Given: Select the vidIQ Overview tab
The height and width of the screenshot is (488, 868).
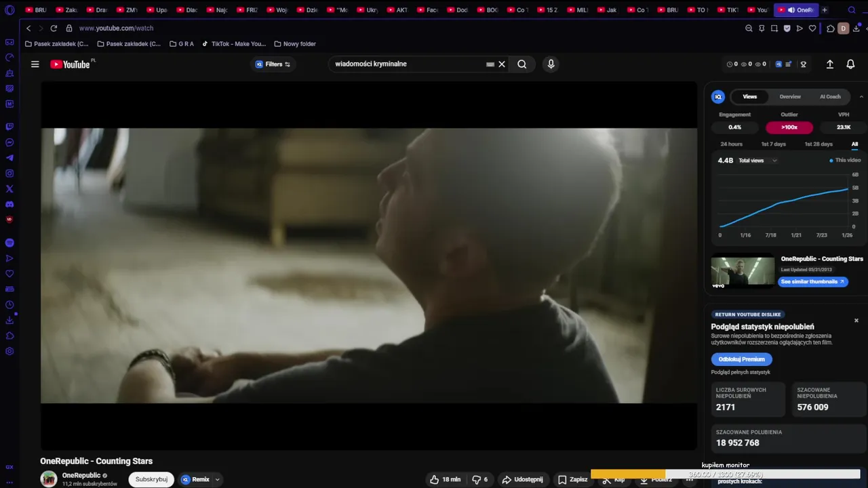Looking at the screenshot, I should coord(790,97).
